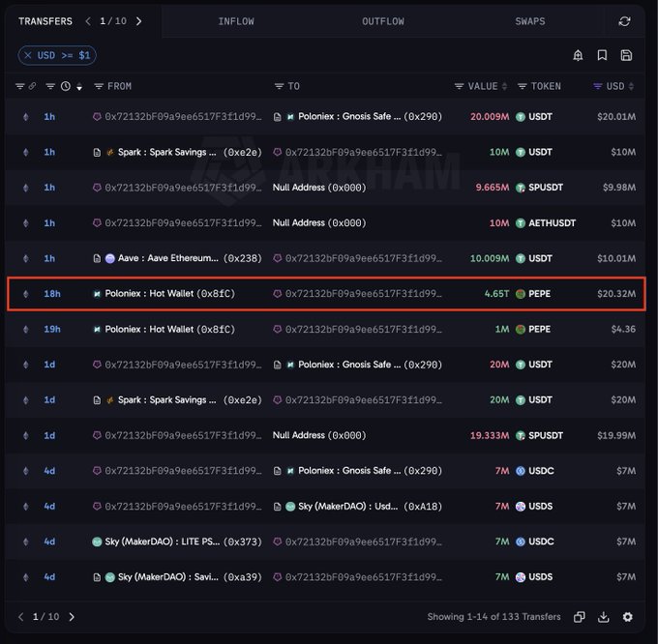This screenshot has height=644, width=658.
Task: Open Poloniex Hot Wallet in 1M PEPE row
Action: [169, 329]
